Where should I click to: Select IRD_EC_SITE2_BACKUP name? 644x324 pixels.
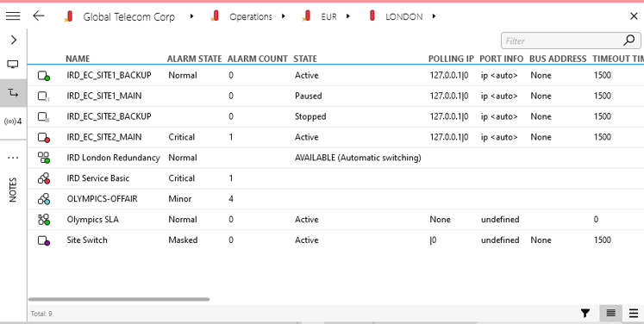click(x=109, y=116)
